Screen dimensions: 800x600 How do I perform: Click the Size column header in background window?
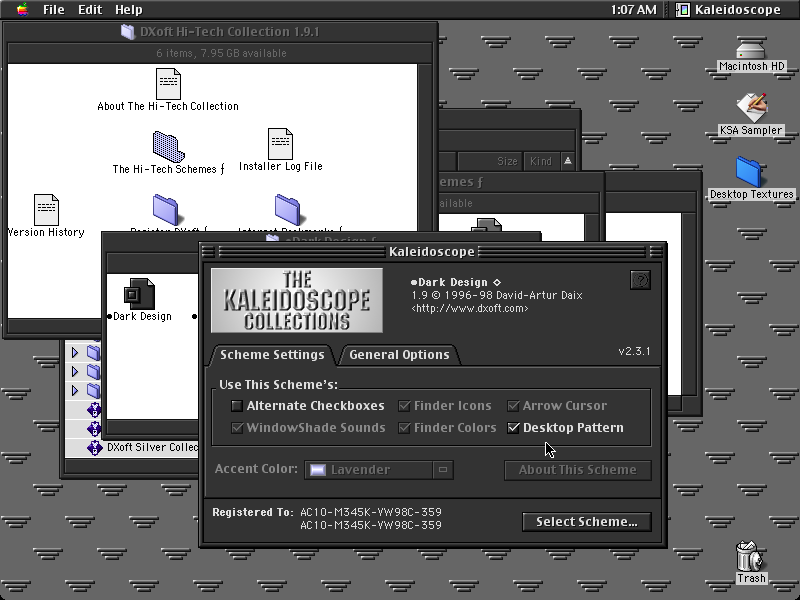(490, 161)
